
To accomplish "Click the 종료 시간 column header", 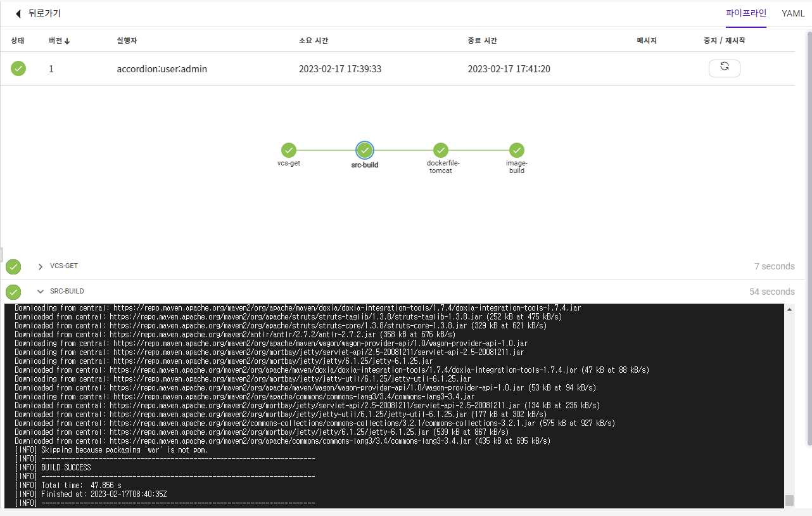I will (483, 41).
